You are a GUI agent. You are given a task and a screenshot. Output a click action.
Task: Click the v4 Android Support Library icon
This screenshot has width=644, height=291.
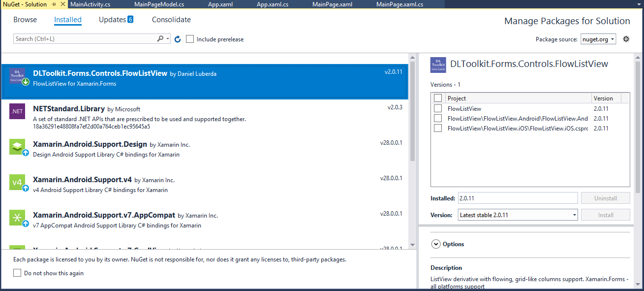tap(16, 182)
